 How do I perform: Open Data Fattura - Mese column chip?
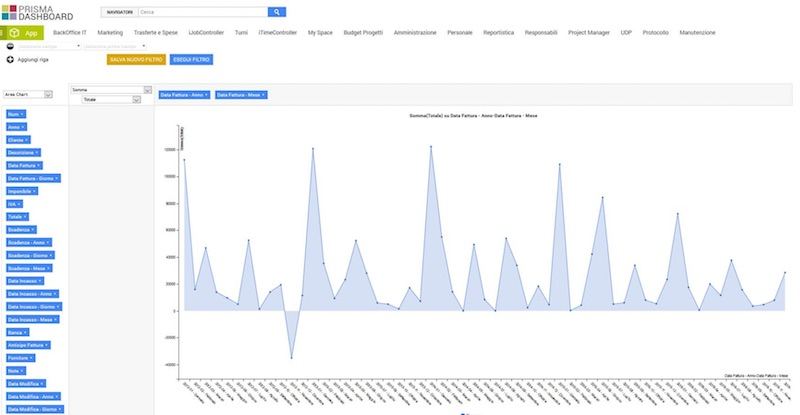click(x=241, y=95)
